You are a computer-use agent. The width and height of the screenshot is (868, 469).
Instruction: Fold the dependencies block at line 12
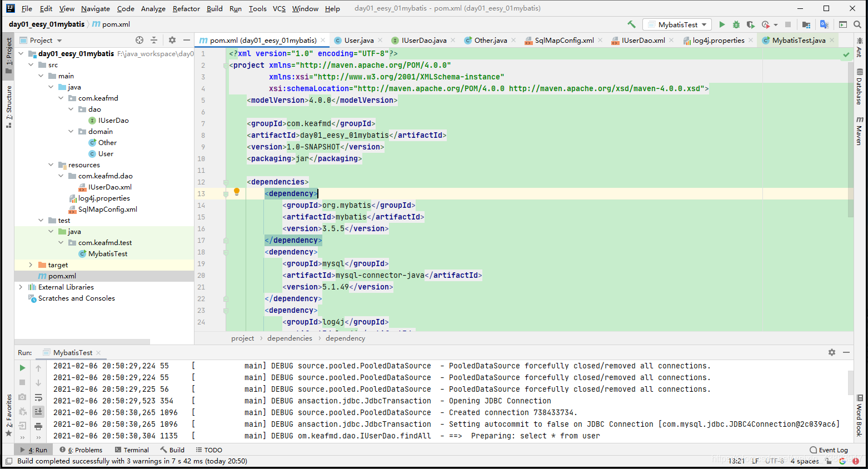(226, 182)
